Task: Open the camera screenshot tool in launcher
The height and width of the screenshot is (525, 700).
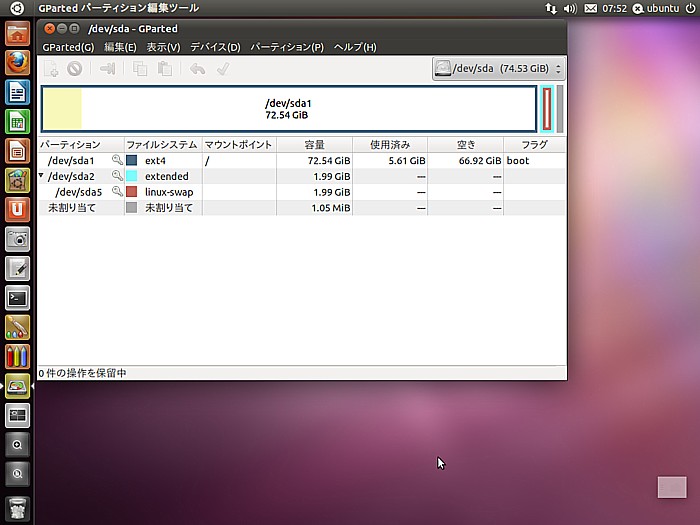Action: [x=17, y=239]
